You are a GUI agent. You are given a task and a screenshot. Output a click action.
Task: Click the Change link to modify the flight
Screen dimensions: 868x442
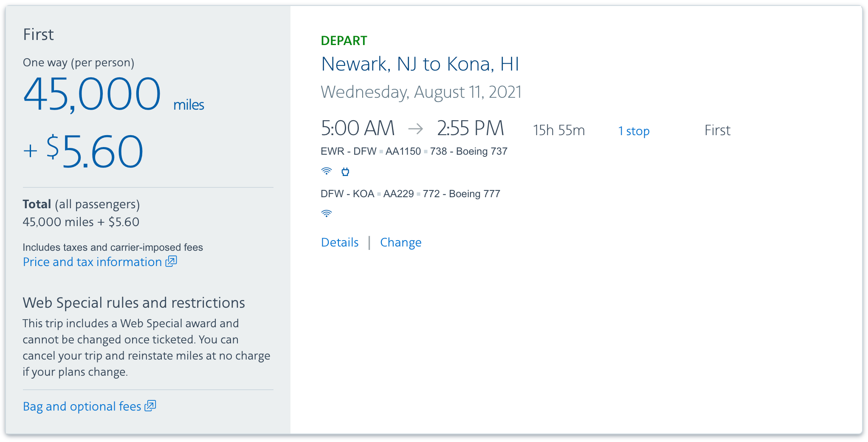[x=400, y=242]
